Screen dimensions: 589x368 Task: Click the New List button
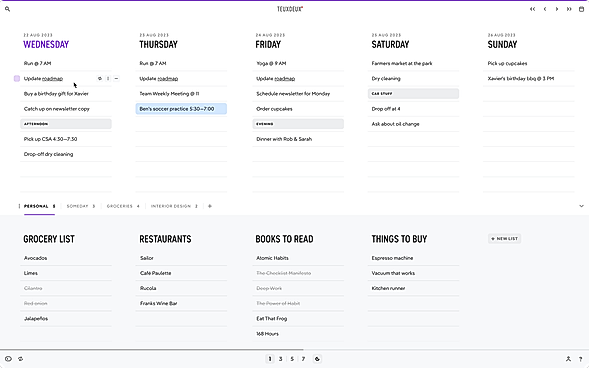pyautogui.click(x=504, y=239)
